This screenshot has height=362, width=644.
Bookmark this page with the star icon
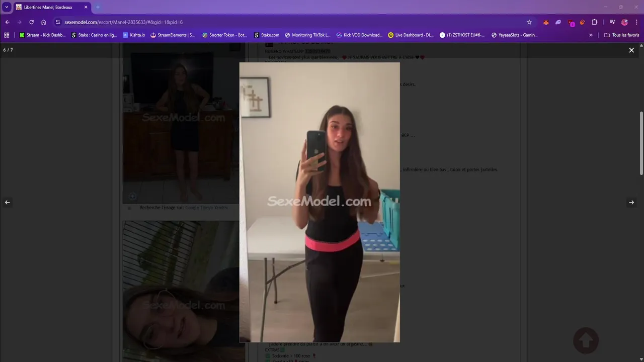(x=529, y=22)
